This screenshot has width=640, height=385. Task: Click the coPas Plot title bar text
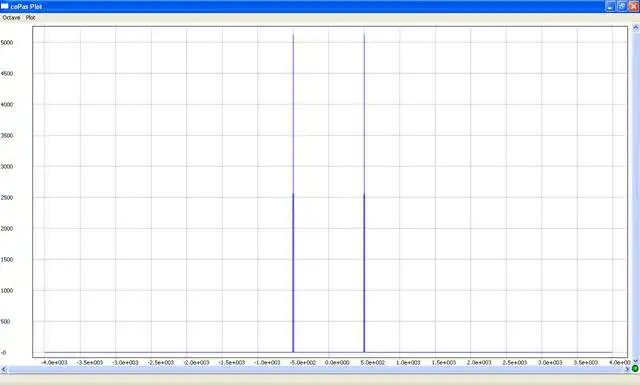tap(26, 7)
